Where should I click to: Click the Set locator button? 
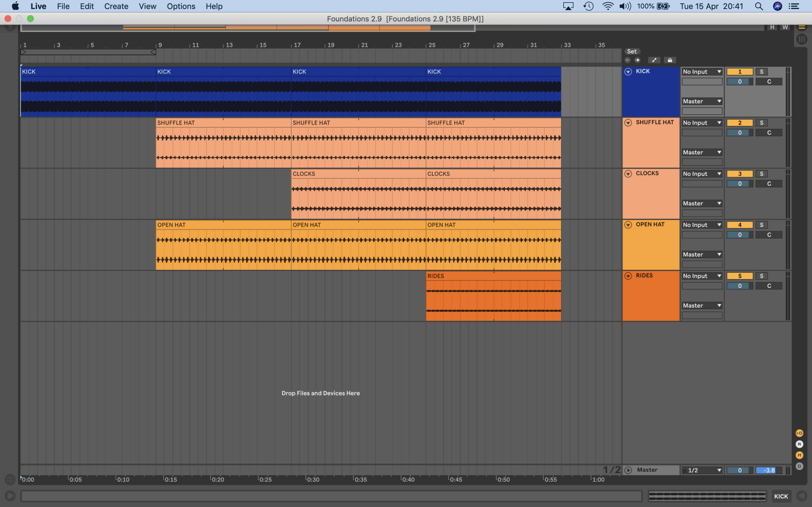(x=632, y=51)
